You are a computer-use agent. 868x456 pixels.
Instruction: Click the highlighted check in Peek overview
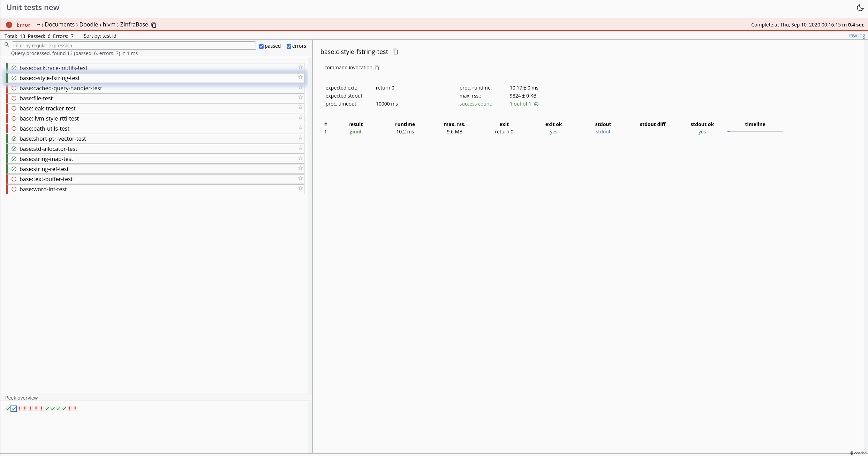(x=14, y=409)
